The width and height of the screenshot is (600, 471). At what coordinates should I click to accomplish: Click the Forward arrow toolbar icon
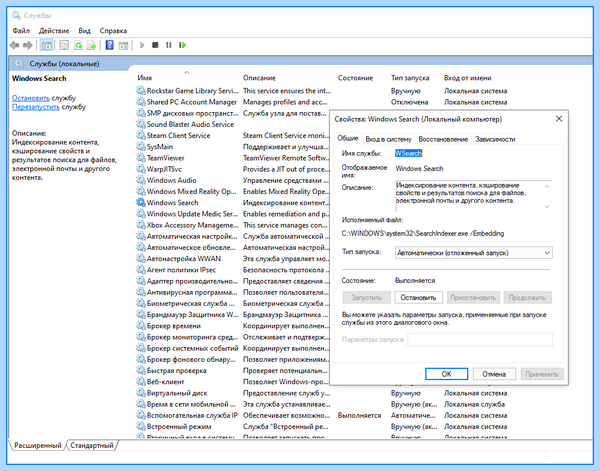click(x=28, y=46)
